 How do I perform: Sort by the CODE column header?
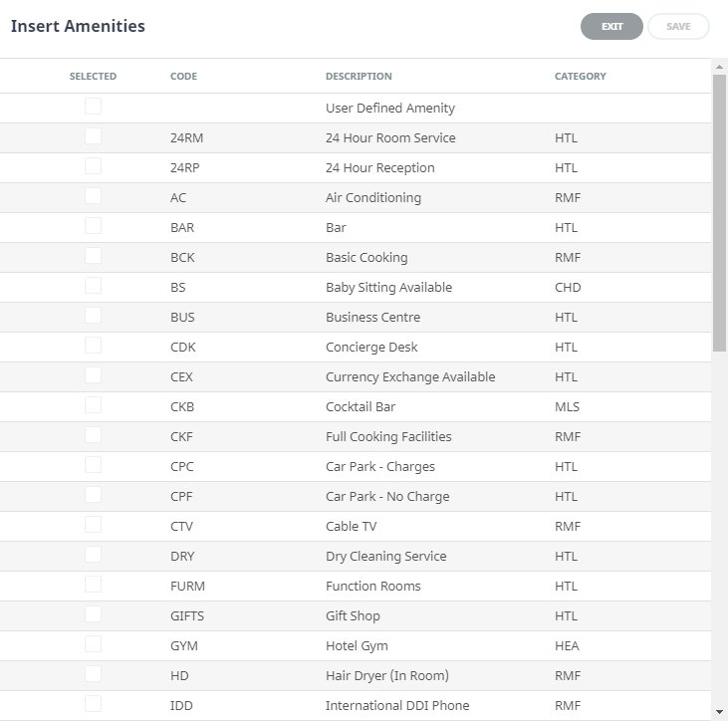(183, 77)
